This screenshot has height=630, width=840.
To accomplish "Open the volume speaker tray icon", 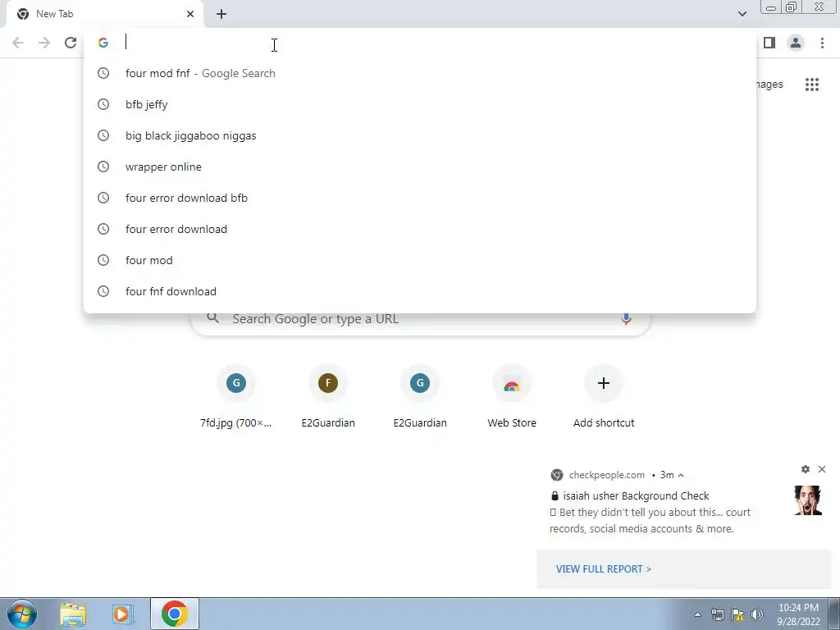I will click(756, 614).
